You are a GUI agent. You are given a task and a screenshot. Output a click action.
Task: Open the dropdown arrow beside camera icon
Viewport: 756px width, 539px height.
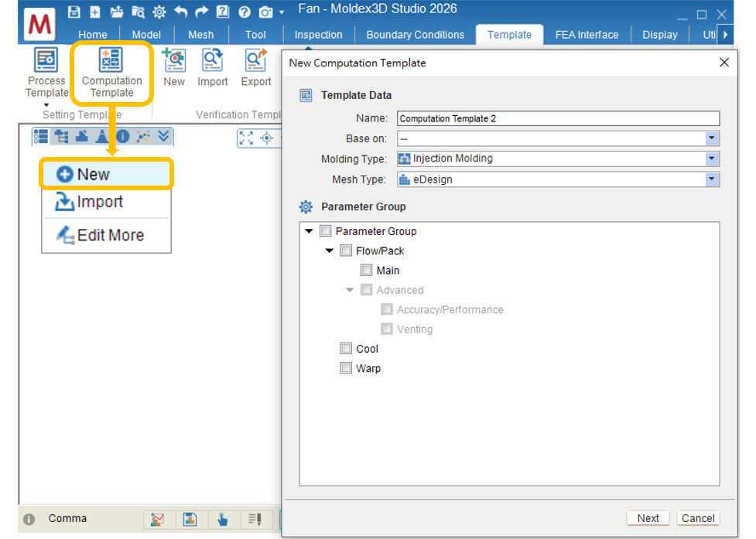[x=282, y=12]
